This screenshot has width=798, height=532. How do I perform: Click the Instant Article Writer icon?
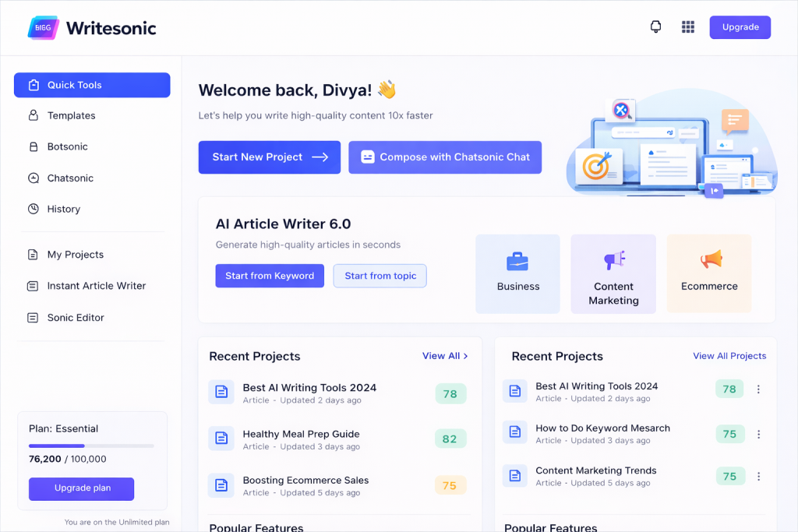point(33,286)
